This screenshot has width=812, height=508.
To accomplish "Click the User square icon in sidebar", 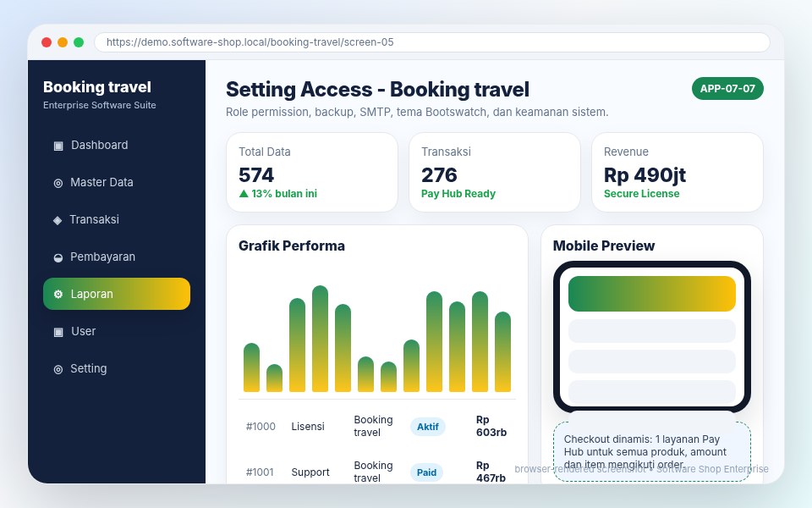I will tap(58, 332).
